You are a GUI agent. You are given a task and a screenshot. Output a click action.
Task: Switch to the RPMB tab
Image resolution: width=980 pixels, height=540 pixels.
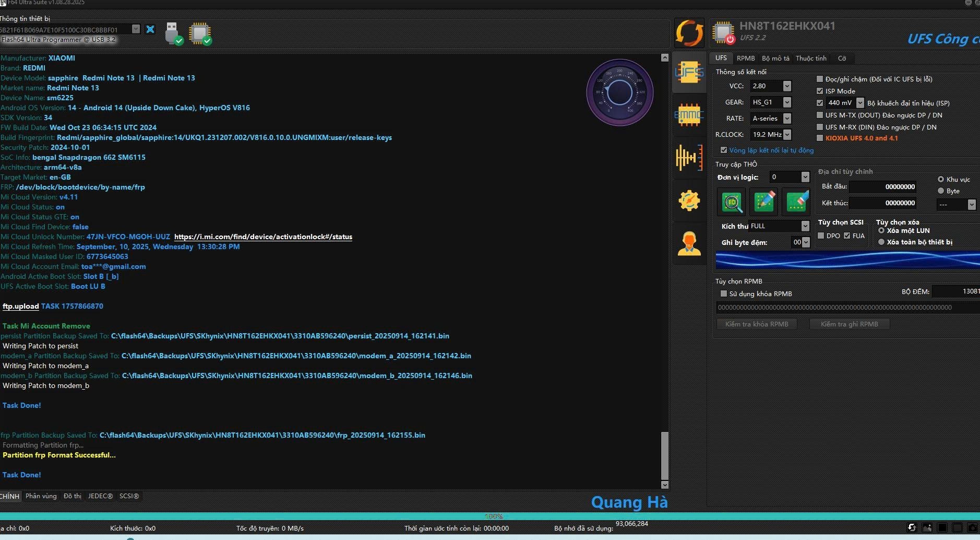point(746,58)
